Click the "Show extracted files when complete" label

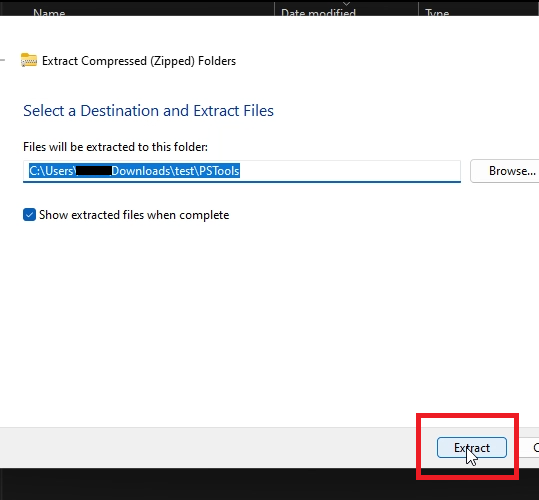click(x=134, y=215)
